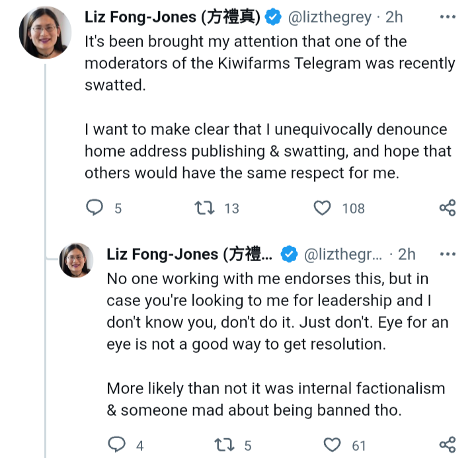476x458 pixels.
Task: Like the first tweet with 108 likes
Action: point(322,208)
